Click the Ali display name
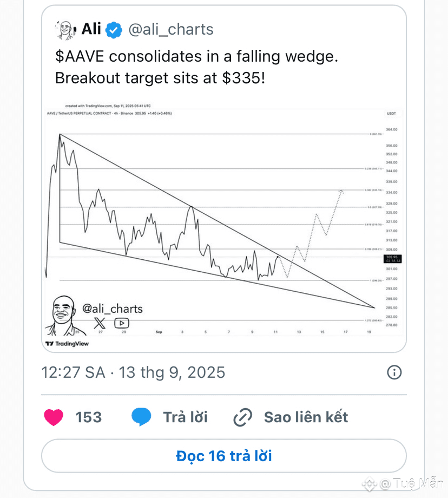 [x=91, y=29]
